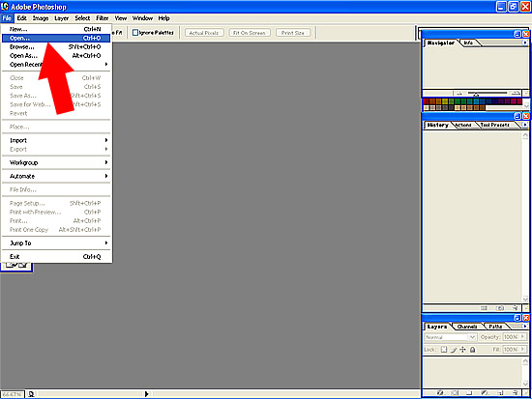
Task: Expand the Import submenu
Action: point(56,140)
